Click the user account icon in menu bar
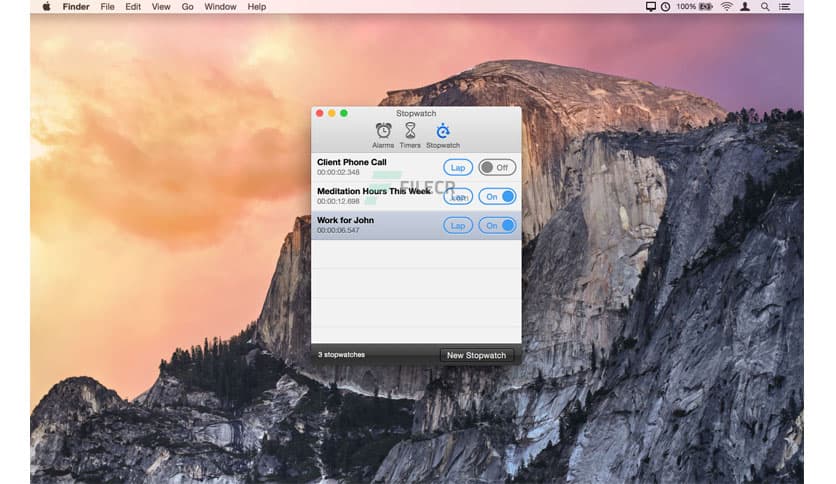836x484 pixels. click(x=745, y=6)
